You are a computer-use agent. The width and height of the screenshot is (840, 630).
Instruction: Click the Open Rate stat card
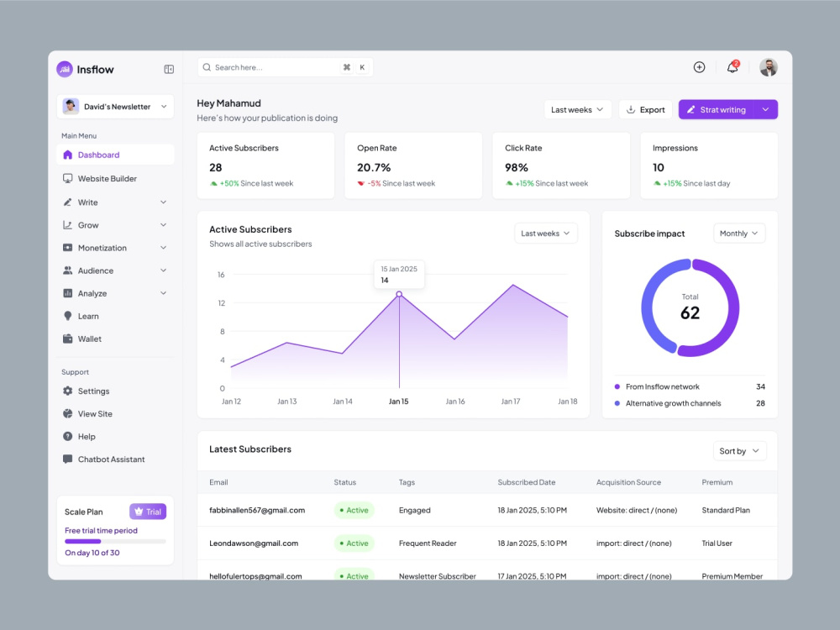point(413,165)
